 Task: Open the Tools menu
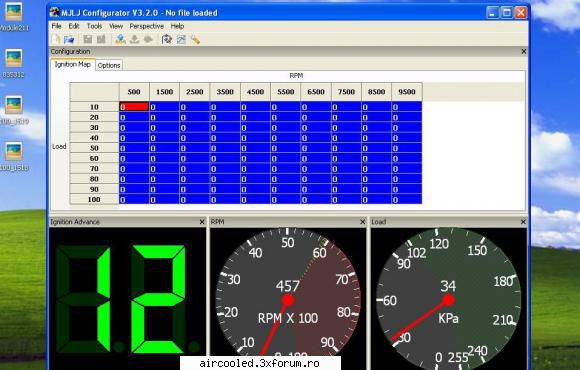click(x=94, y=26)
